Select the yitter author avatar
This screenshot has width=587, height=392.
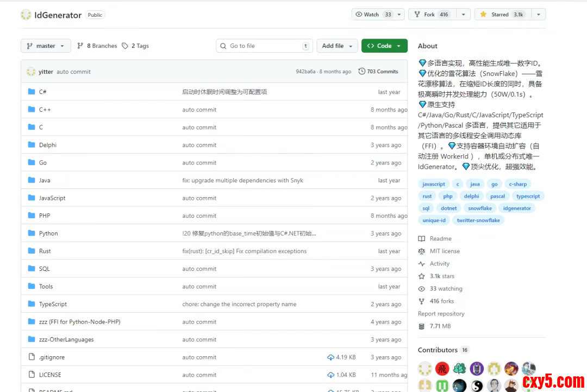tap(31, 72)
